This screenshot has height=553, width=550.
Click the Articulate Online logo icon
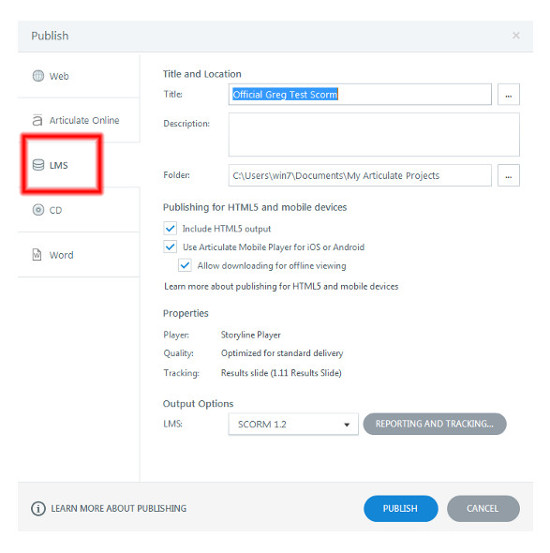(x=37, y=120)
